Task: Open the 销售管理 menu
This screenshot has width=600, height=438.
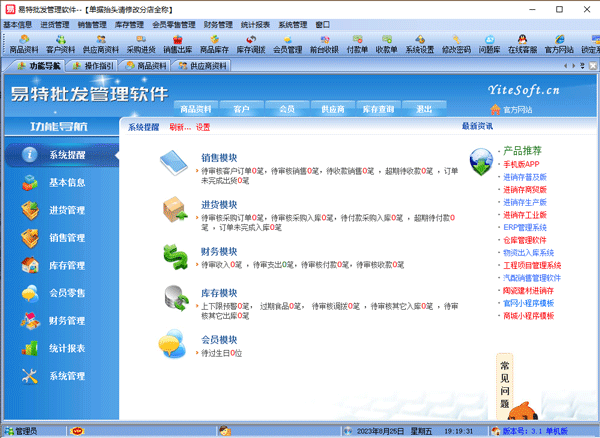Action: coord(92,25)
